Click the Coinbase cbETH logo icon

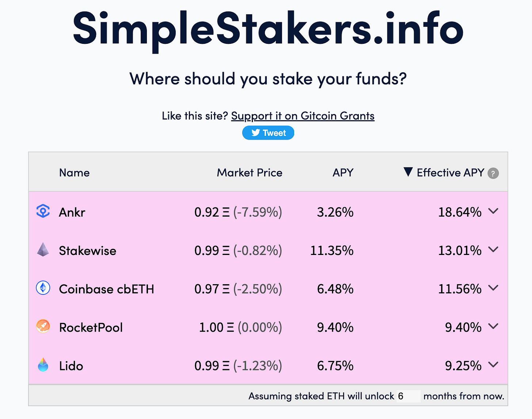(43, 288)
